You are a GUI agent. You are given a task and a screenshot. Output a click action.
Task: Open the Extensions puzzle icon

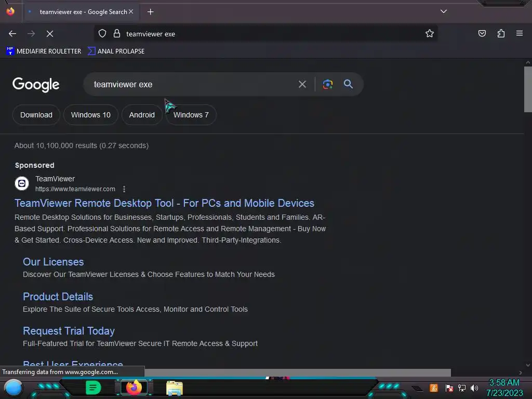pyautogui.click(x=501, y=33)
